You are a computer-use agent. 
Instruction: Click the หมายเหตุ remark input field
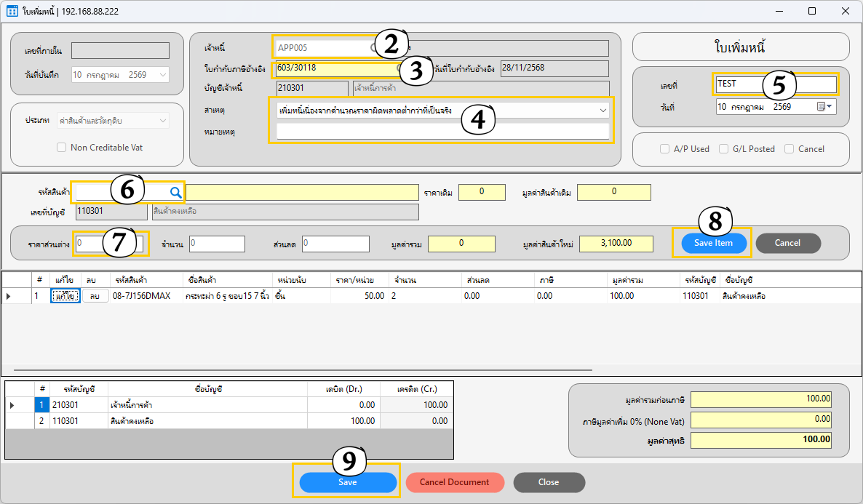443,132
